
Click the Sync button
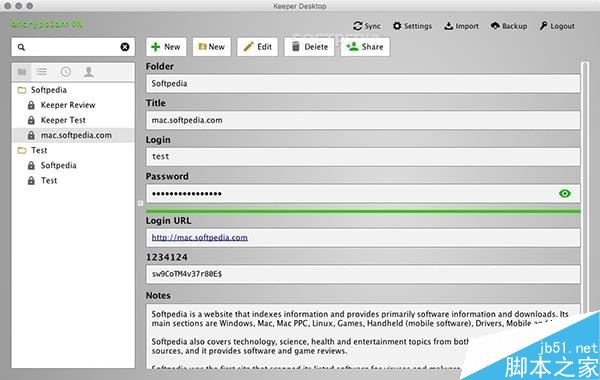(367, 26)
